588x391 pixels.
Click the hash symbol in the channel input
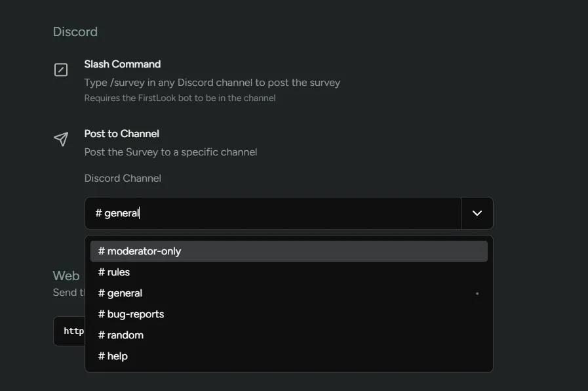[x=98, y=213]
